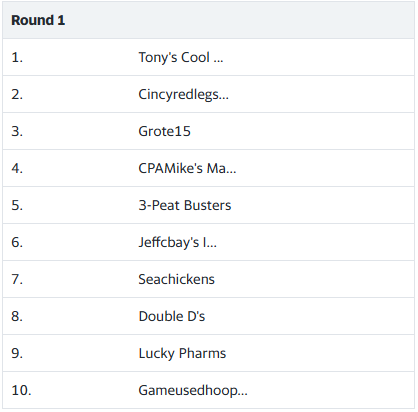Click pick number 4. row
418x412 pixels.
pyautogui.click(x=209, y=168)
